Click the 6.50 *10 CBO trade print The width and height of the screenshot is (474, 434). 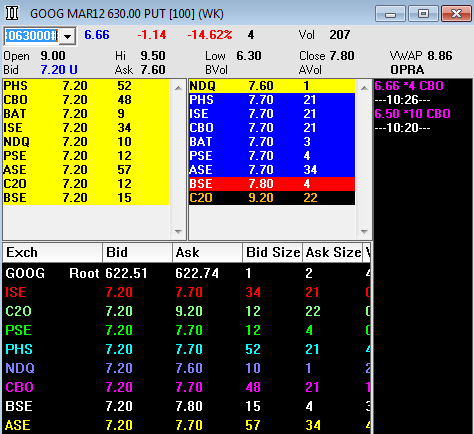pos(412,114)
